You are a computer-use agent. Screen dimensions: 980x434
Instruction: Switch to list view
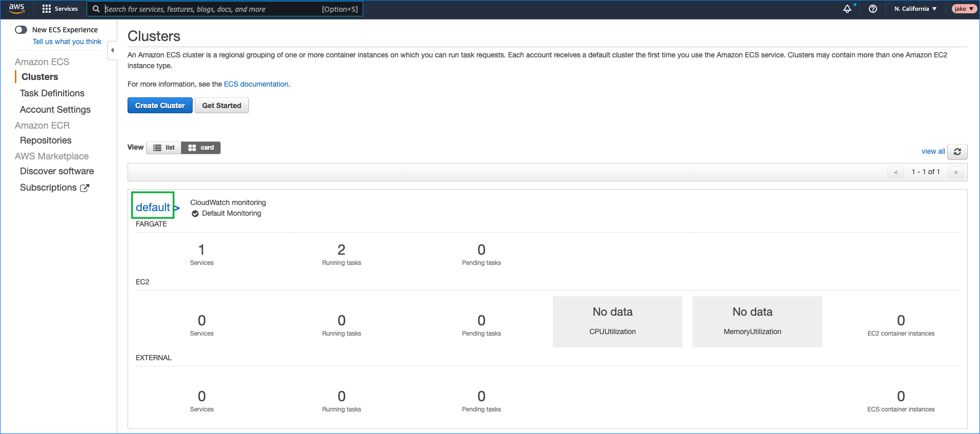click(x=164, y=148)
